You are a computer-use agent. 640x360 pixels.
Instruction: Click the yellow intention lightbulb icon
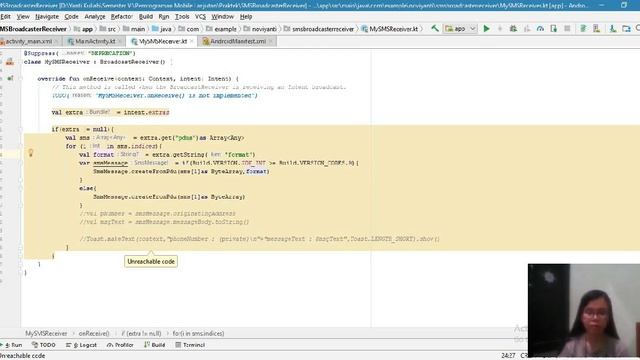[x=30, y=153]
